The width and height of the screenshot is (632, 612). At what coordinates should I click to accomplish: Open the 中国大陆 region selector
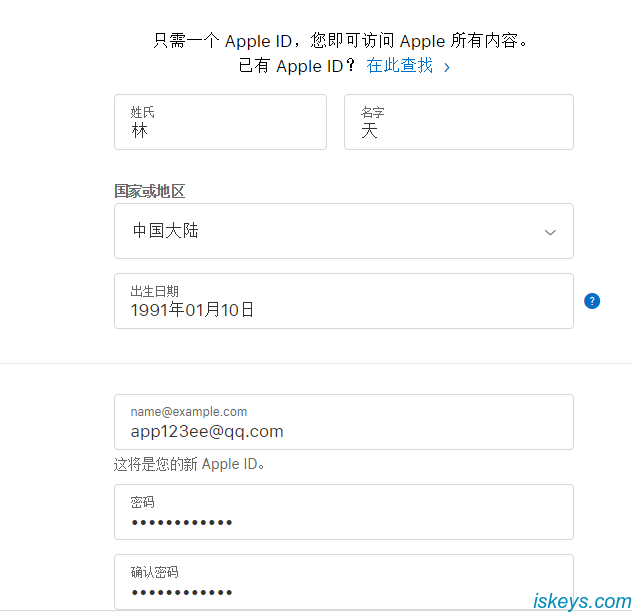tap(343, 231)
